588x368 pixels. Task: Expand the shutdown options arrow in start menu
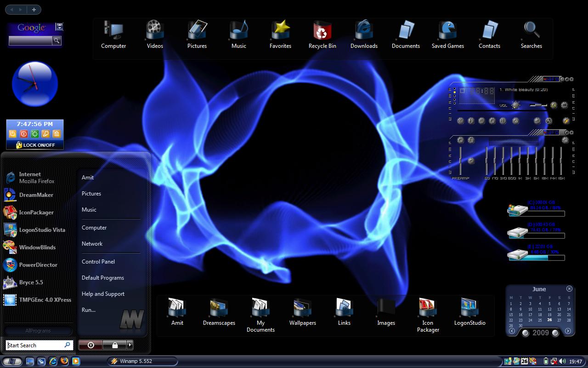coord(130,345)
